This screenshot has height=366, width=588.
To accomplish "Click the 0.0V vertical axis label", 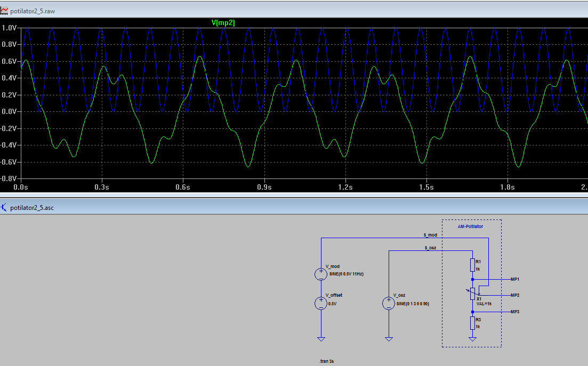I will click(x=9, y=112).
